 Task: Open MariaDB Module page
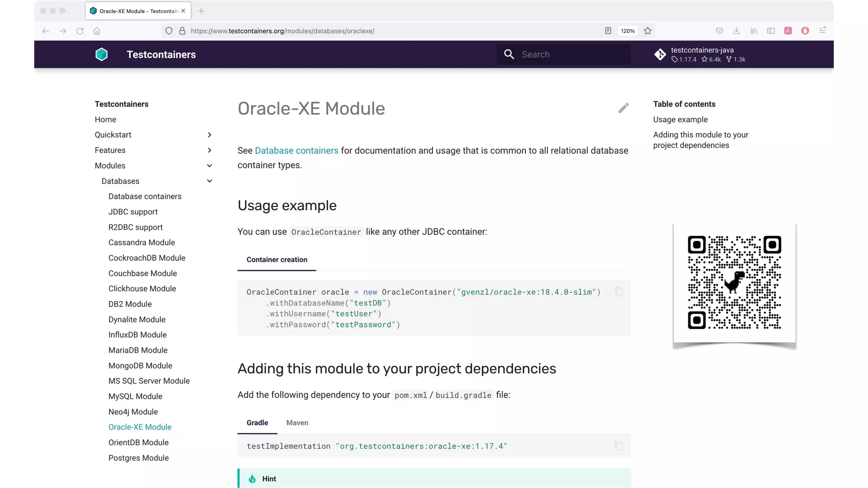coord(138,350)
